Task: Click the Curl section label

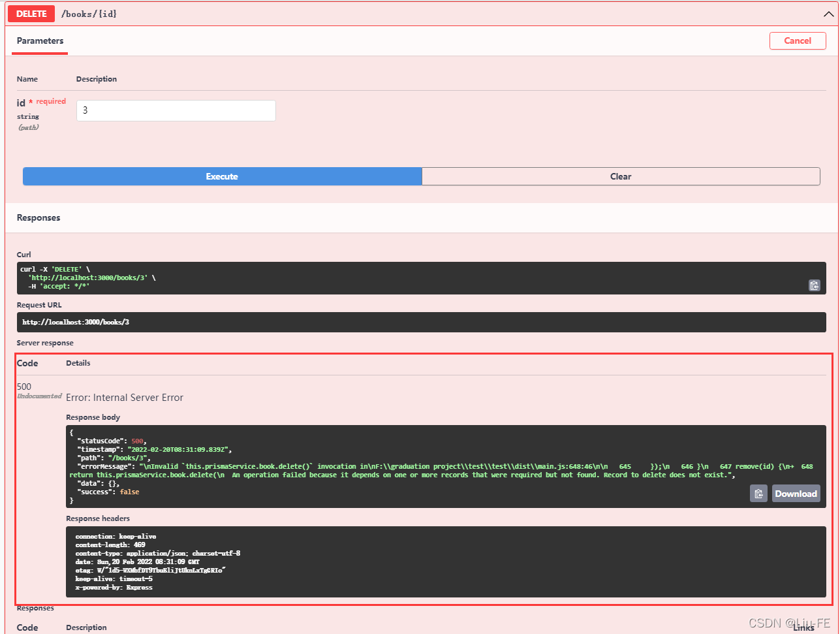Action: 24,255
